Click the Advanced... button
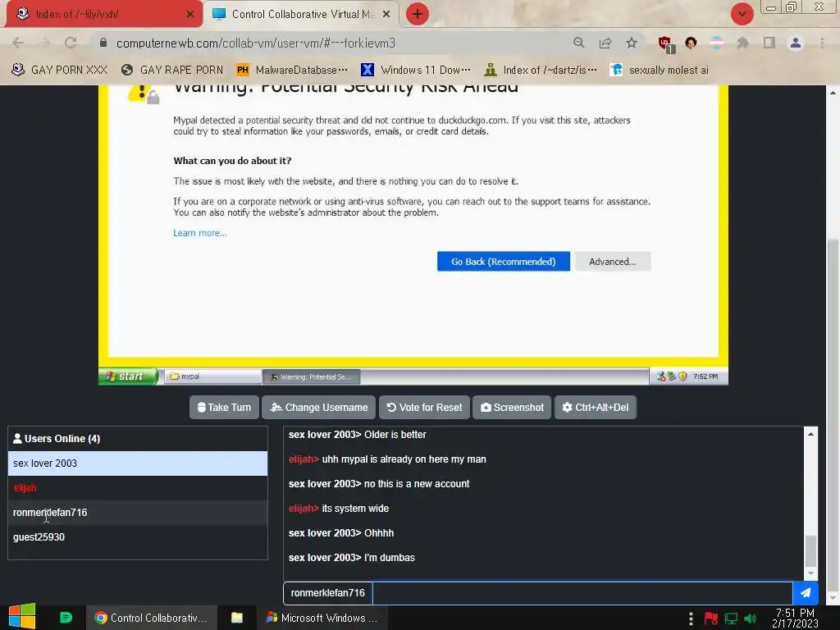840x630 pixels. (x=612, y=262)
